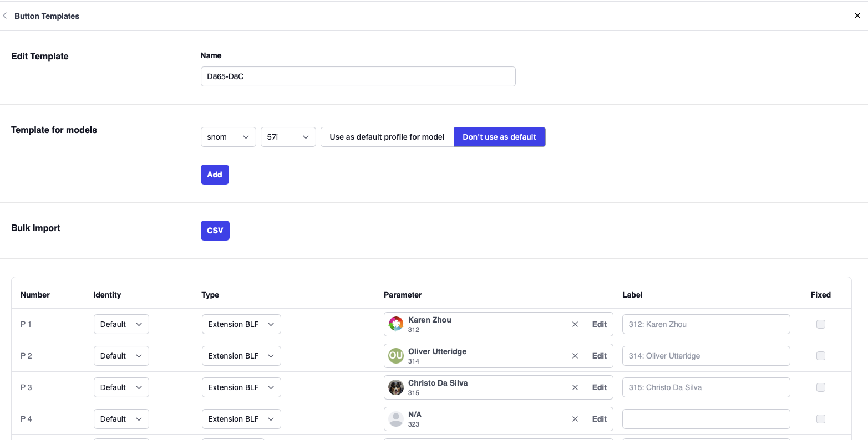
Task: Click Oliver Utteridge's OU avatar
Action: click(396, 356)
